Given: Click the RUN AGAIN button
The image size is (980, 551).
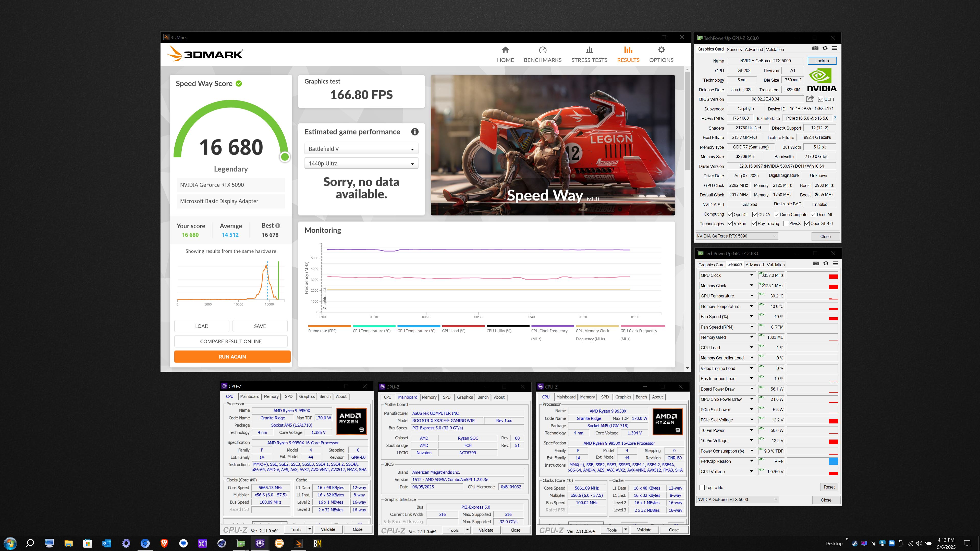Looking at the screenshot, I should click(232, 357).
